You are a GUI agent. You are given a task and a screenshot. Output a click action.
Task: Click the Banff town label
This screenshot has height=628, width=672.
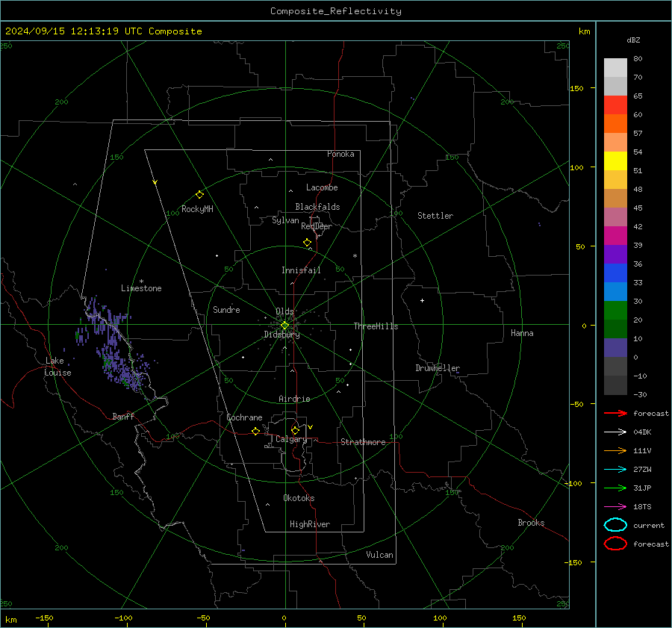pyautogui.click(x=123, y=416)
